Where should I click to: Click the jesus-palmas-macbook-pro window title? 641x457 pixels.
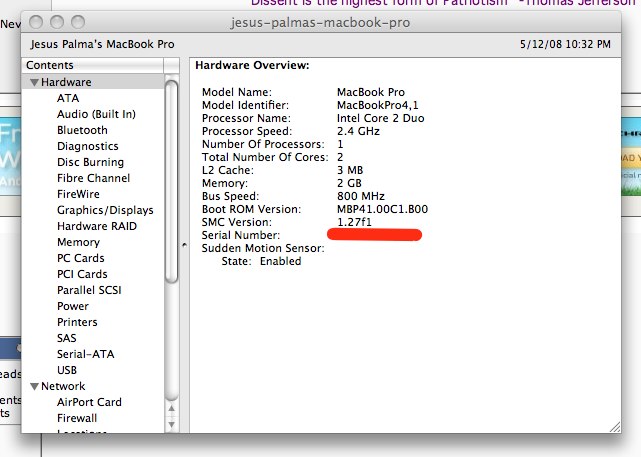click(320, 22)
